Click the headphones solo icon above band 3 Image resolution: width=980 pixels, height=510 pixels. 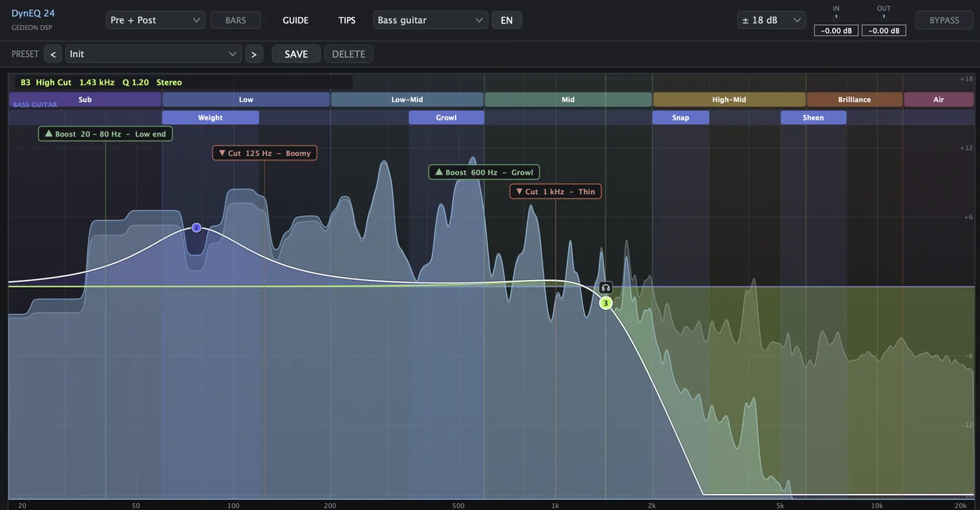point(606,288)
